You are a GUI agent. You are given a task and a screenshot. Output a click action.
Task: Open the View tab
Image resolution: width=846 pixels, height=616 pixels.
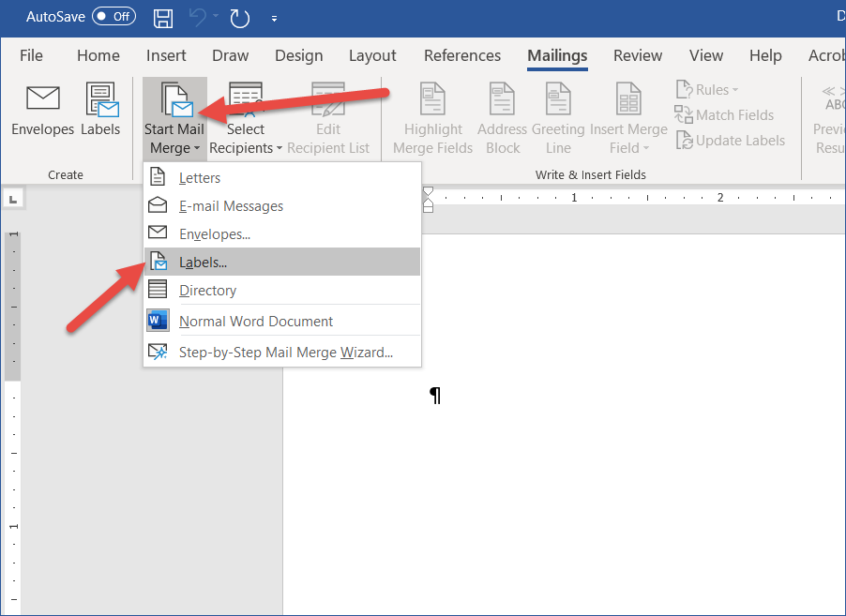click(706, 55)
